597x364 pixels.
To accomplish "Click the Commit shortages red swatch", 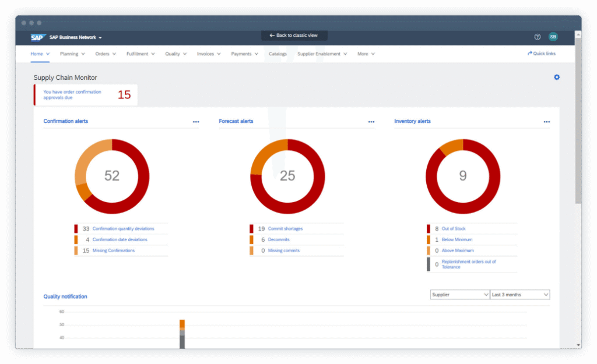I will point(251,229).
